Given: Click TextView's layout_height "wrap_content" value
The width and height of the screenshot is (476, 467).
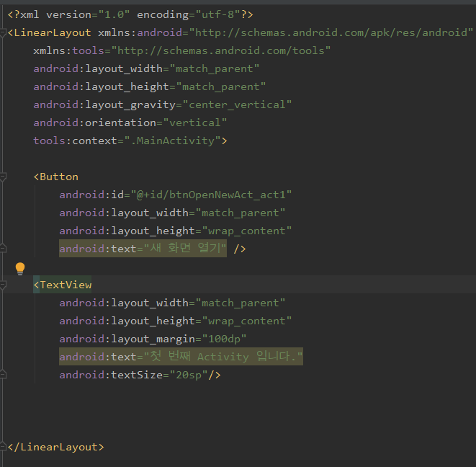Looking at the screenshot, I should (x=246, y=321).
